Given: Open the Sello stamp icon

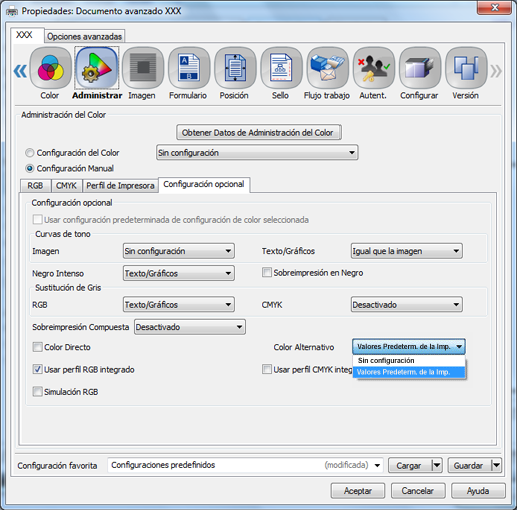Looking at the screenshot, I should pos(281,68).
